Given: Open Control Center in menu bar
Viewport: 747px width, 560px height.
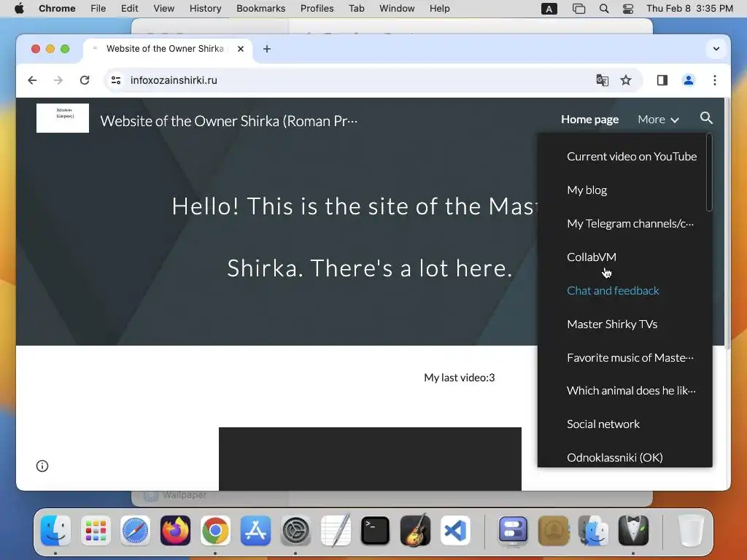Looking at the screenshot, I should (x=628, y=9).
